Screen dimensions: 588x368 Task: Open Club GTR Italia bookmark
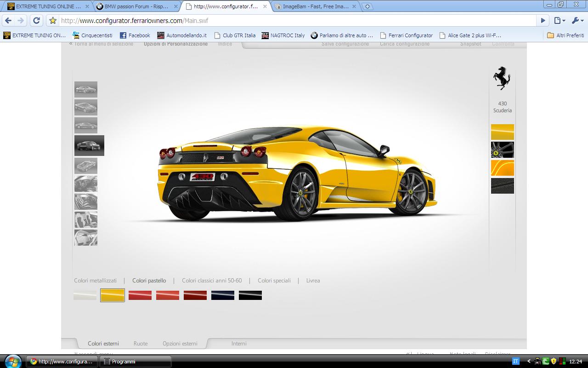point(235,35)
